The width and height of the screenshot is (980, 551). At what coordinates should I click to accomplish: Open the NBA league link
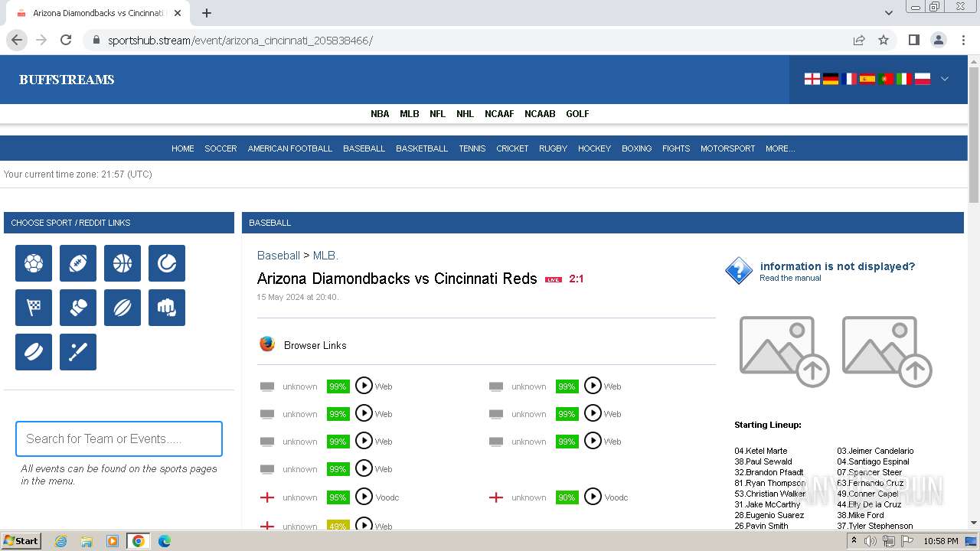380,113
